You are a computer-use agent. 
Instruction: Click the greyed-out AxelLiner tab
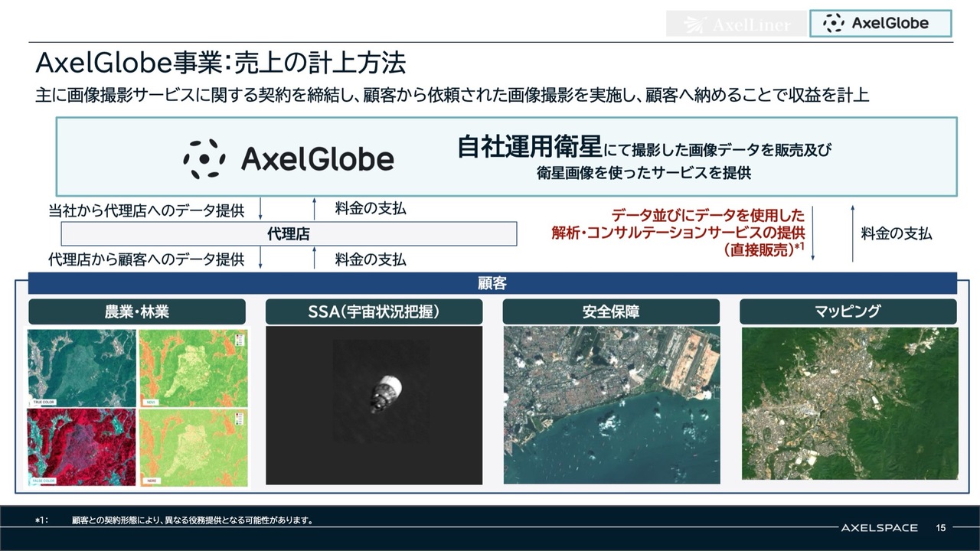pos(736,24)
